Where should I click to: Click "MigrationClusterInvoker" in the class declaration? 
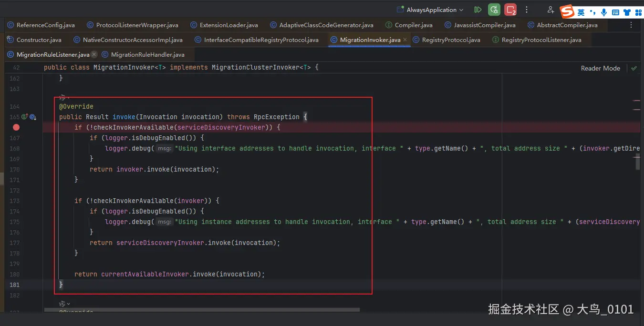(256, 67)
